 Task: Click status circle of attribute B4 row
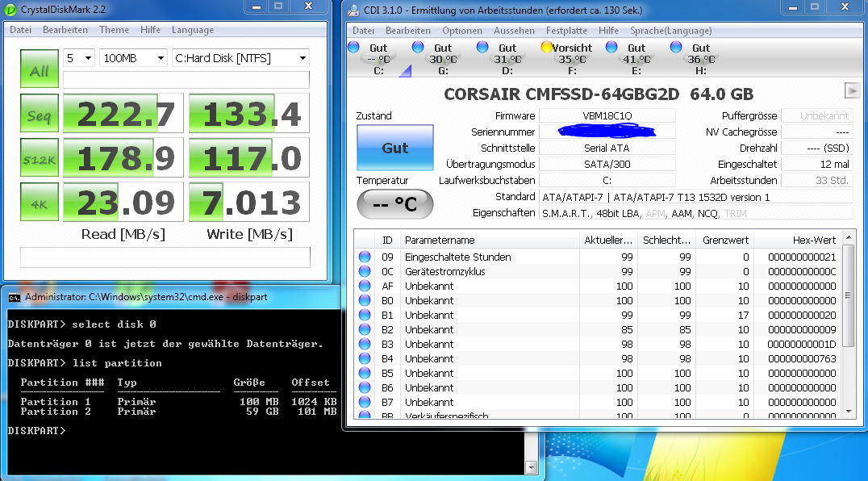(365, 358)
